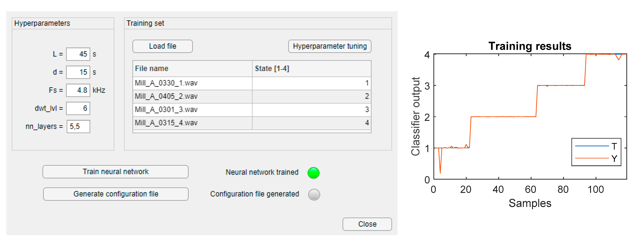Select Mill_A_0330_1.wav file name cell
The image size is (644, 242).
click(192, 83)
